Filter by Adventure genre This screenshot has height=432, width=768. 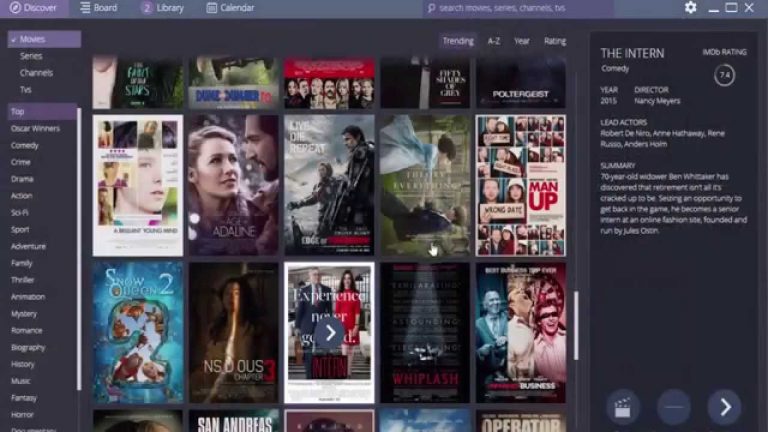coord(28,246)
